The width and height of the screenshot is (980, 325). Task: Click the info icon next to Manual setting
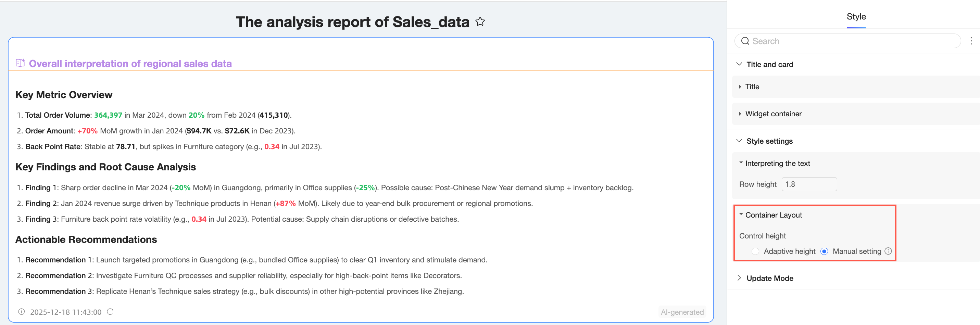(x=888, y=251)
